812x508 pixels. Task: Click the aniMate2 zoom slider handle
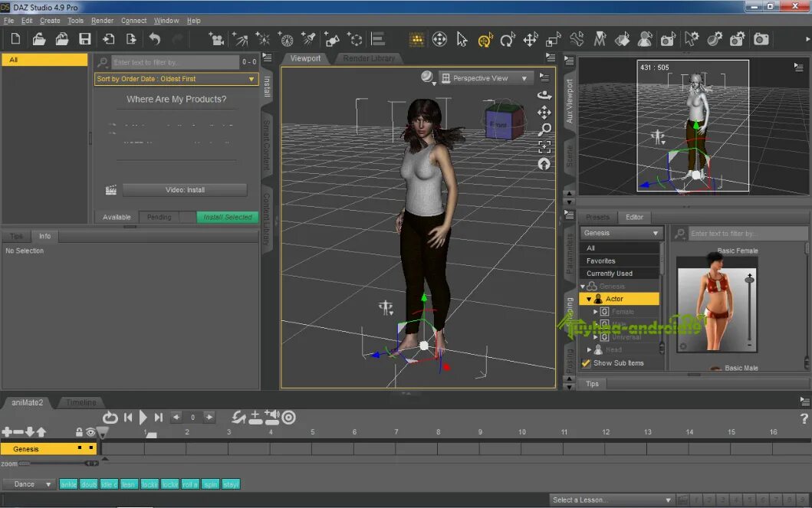pyautogui.click(x=91, y=464)
